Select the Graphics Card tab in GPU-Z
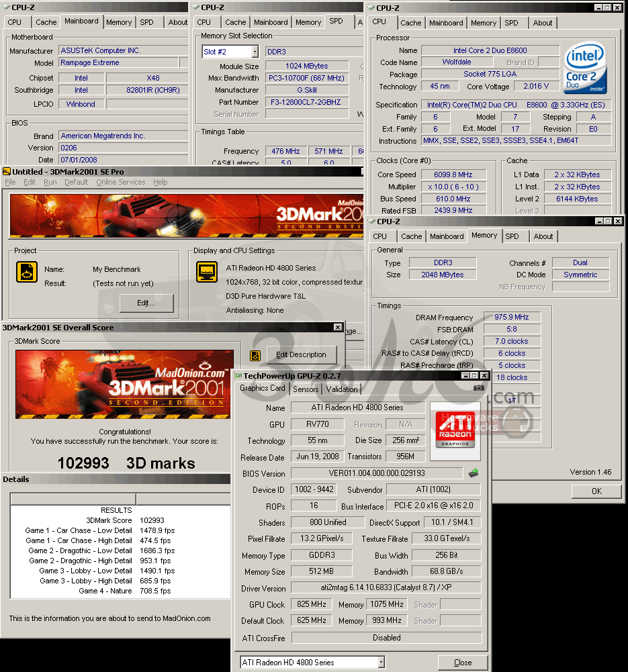Viewport: 628px width, 672px height. (x=263, y=388)
